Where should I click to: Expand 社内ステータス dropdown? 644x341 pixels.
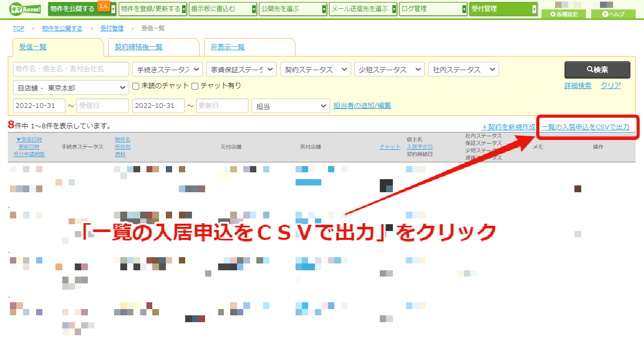[464, 70]
